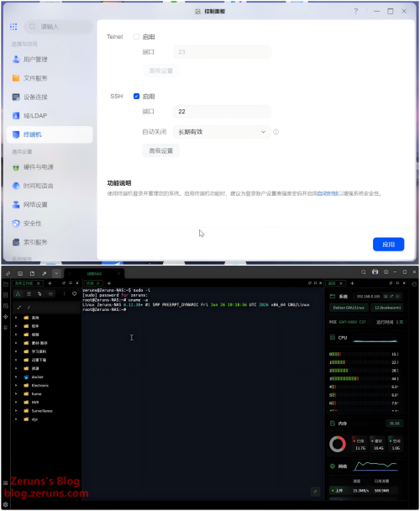Open the 自动关闭 dropdown showing 长期有效
Screen dimensions: 420x511
[x=222, y=132]
